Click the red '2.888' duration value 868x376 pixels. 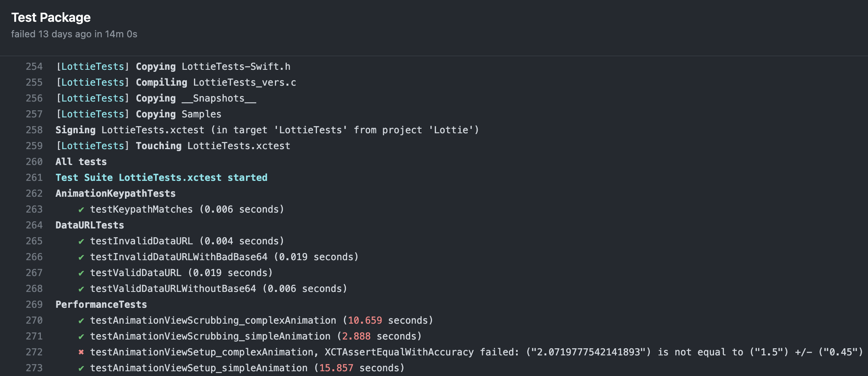(x=356, y=336)
